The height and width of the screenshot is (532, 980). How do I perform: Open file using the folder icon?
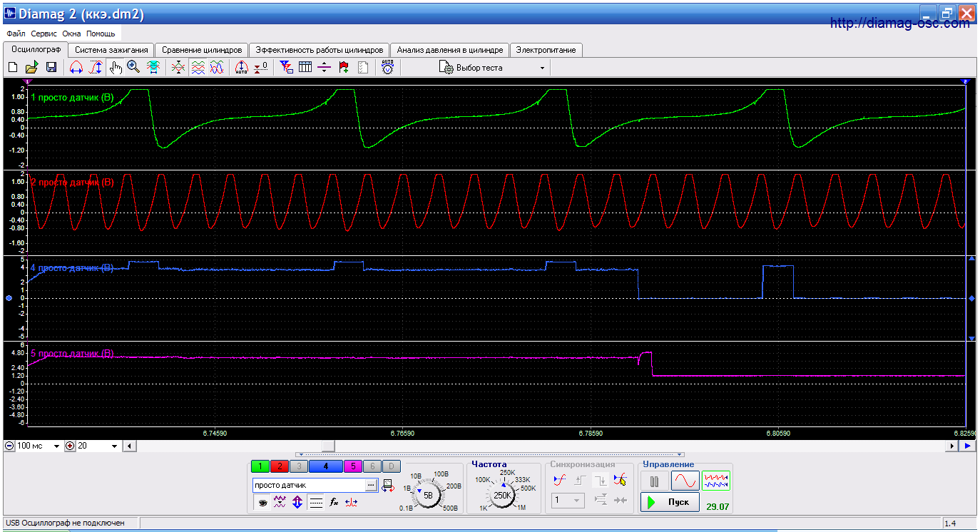(31, 68)
